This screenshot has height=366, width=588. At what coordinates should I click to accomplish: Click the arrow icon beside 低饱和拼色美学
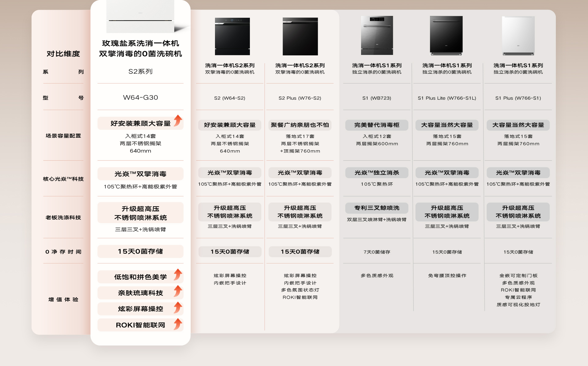coord(178,274)
